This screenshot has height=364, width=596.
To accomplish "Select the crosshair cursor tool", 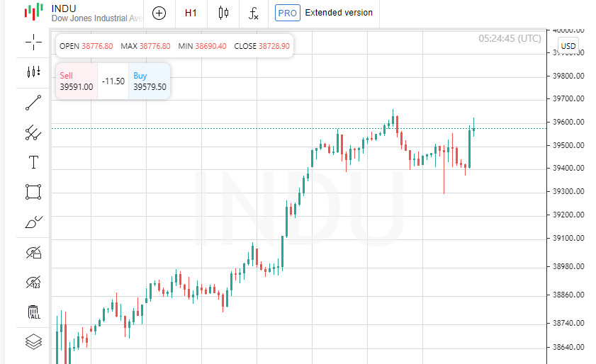I will pyautogui.click(x=33, y=42).
